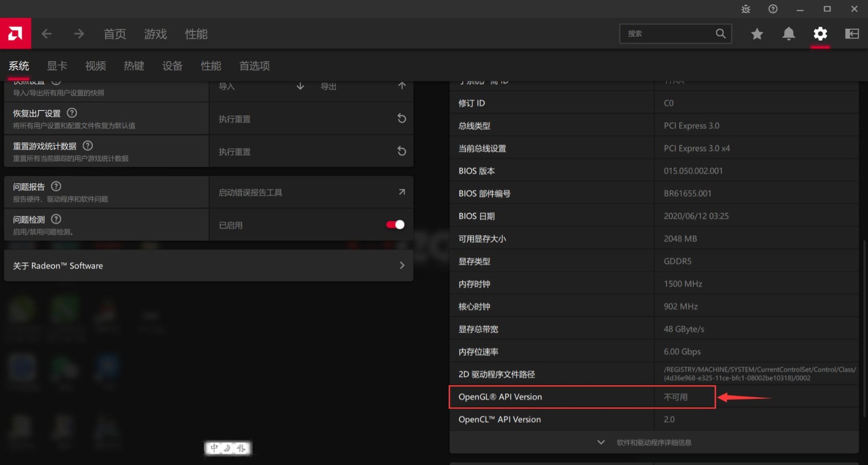Click the search magnifier icon
This screenshot has height=465, width=868.
click(x=720, y=34)
